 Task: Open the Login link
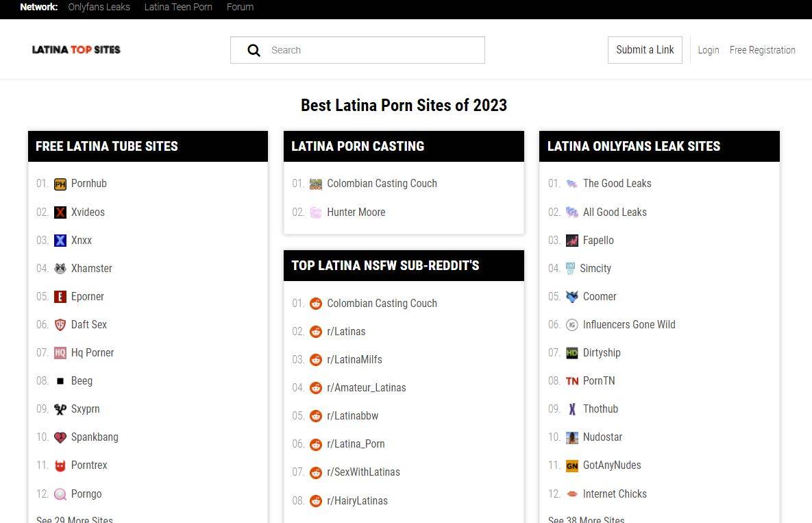(708, 50)
